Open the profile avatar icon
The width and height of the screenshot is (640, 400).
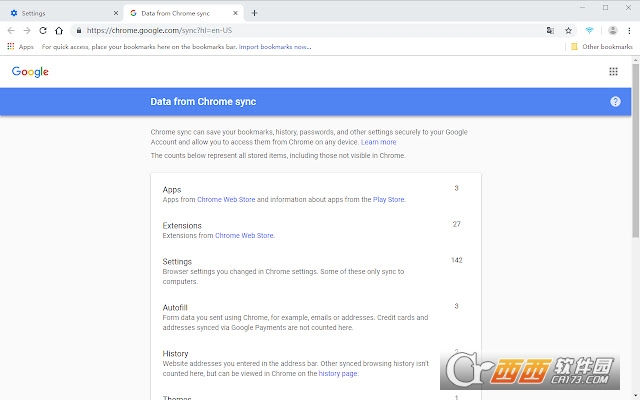pyautogui.click(x=613, y=31)
